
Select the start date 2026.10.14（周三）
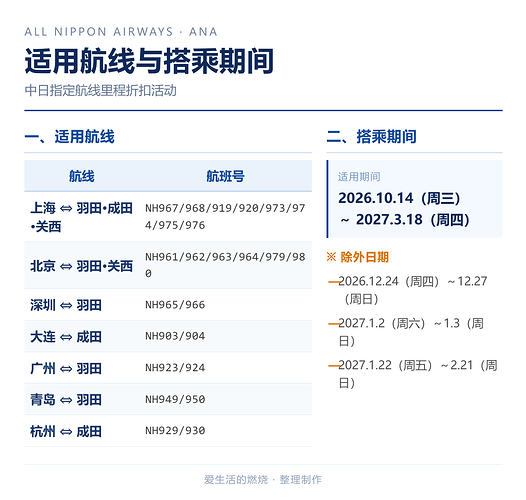point(399,198)
